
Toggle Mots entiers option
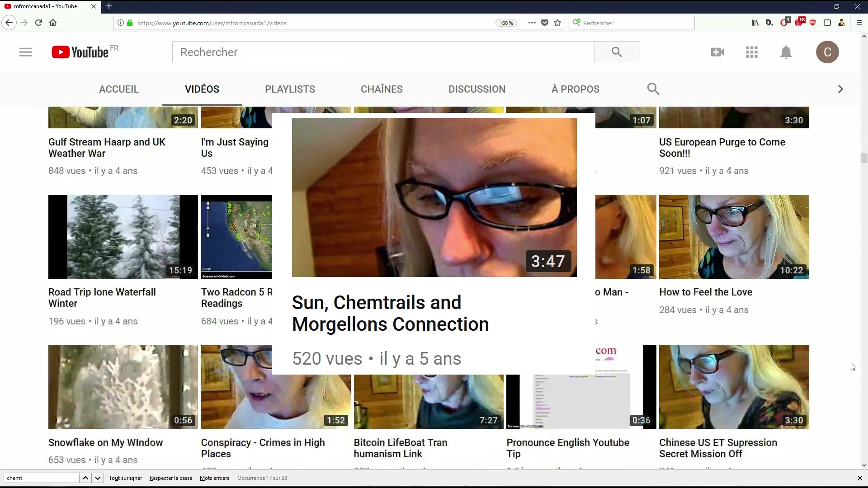[x=214, y=478]
